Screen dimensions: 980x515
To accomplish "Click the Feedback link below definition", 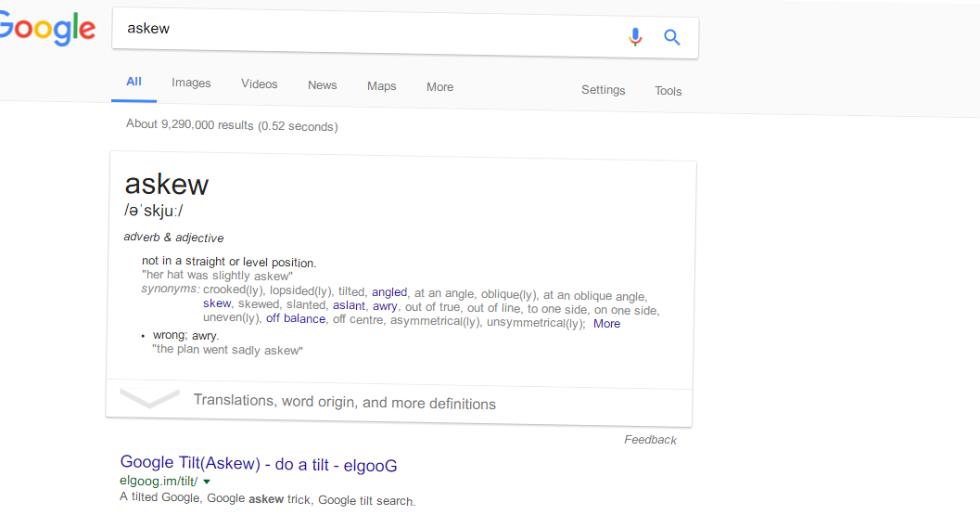I will tap(650, 440).
